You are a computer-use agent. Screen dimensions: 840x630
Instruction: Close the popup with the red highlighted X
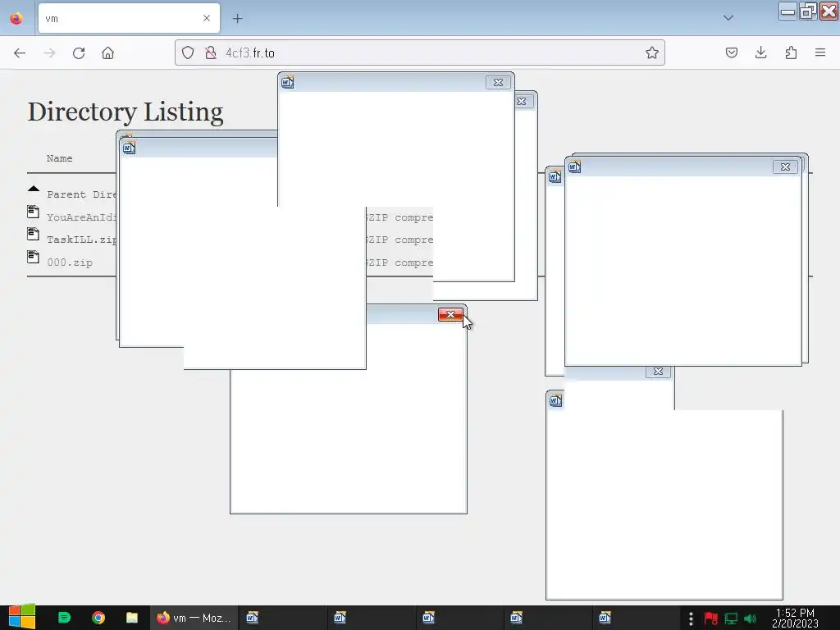pyautogui.click(x=450, y=314)
